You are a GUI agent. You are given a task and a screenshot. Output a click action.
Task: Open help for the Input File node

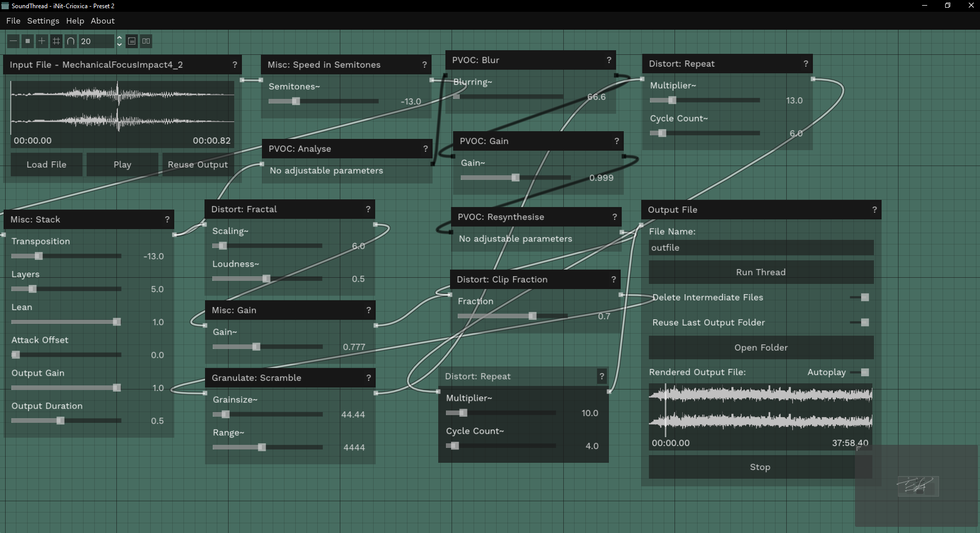pyautogui.click(x=235, y=65)
